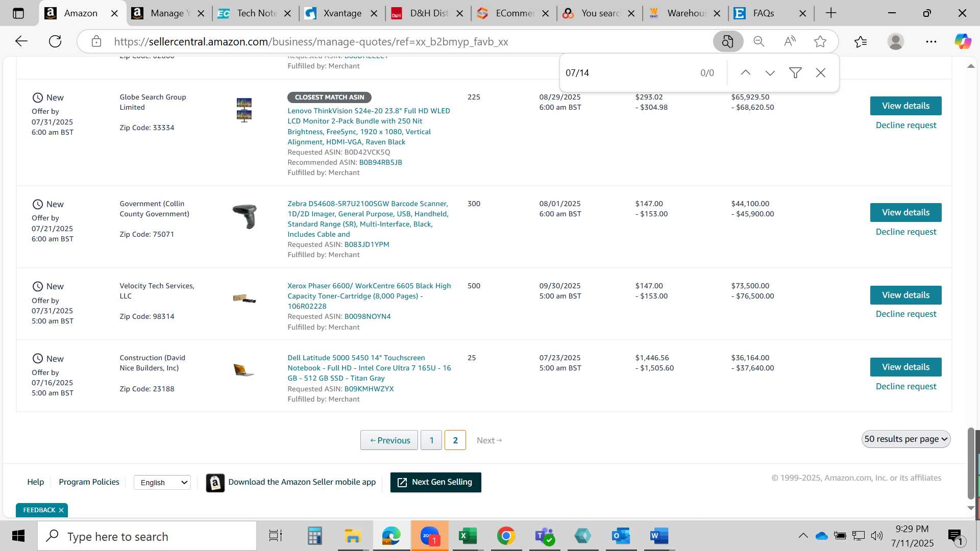Open the Help footer link

click(35, 482)
